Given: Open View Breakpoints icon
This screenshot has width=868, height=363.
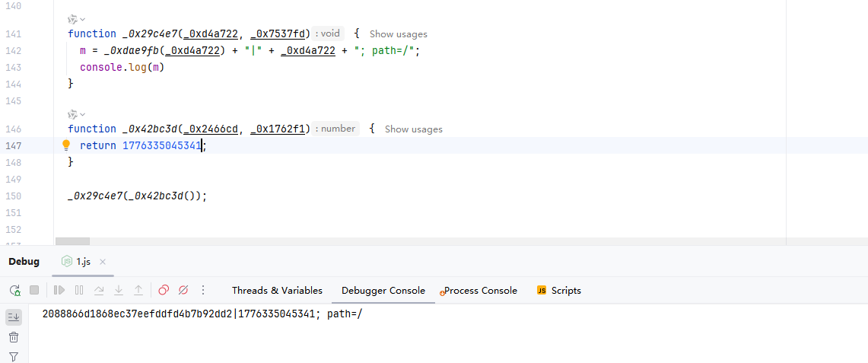Looking at the screenshot, I should (x=164, y=290).
